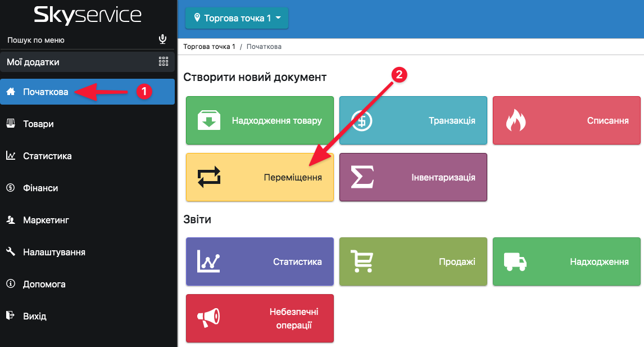
Task: Focus the Пошук по меню search field
Action: pyautogui.click(x=79, y=40)
